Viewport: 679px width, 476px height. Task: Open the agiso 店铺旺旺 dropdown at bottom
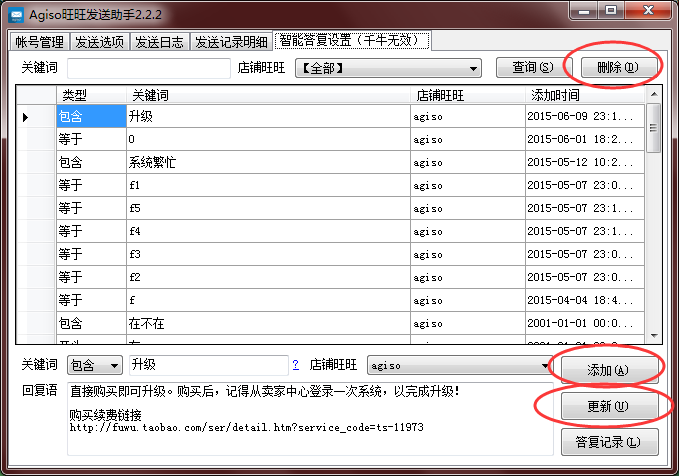point(459,365)
